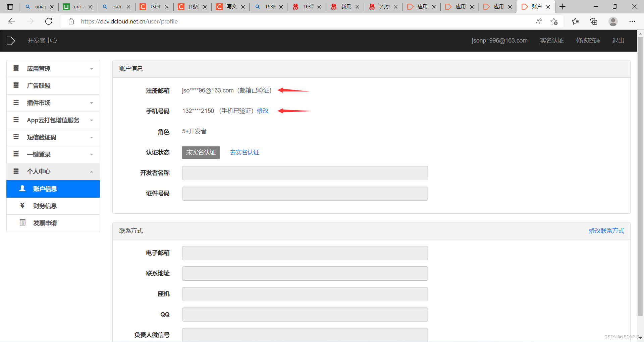This screenshot has width=644, height=342.
Task: Click the 修改联系方式 link
Action: click(606, 231)
